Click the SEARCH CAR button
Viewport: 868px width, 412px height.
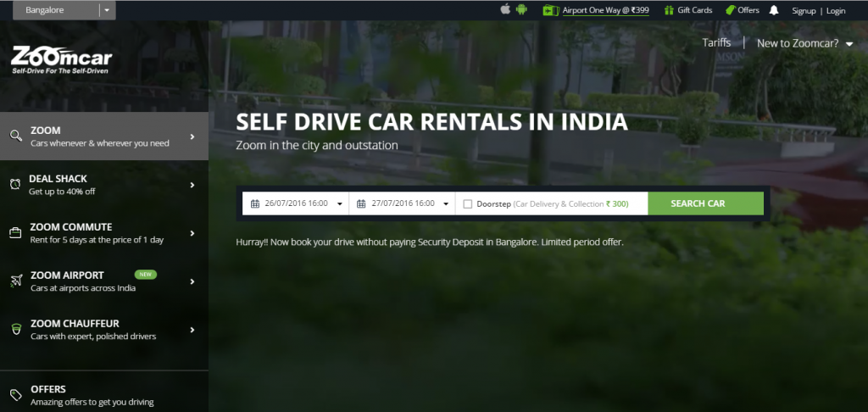706,203
